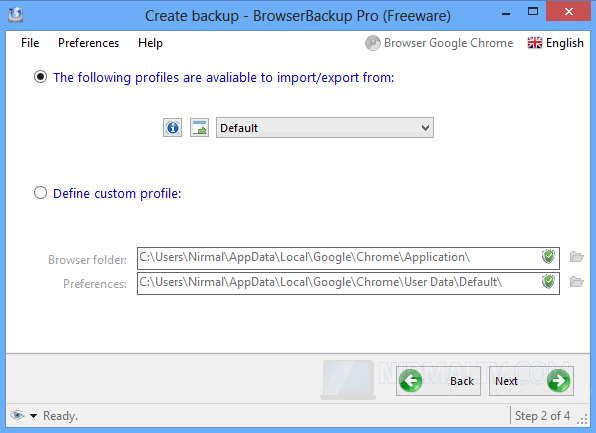Change language from English
Viewport: 596px width, 433px height.
[555, 43]
